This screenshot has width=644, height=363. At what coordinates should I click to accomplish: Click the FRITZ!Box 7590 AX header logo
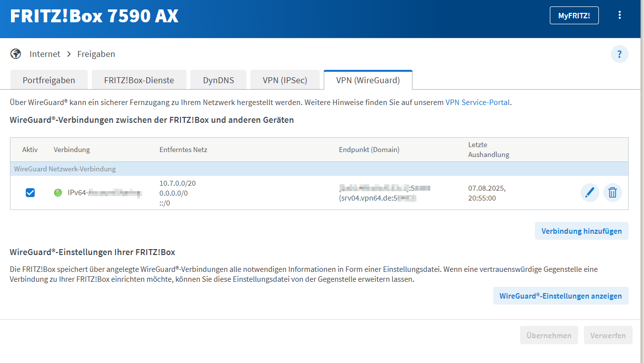[94, 16]
